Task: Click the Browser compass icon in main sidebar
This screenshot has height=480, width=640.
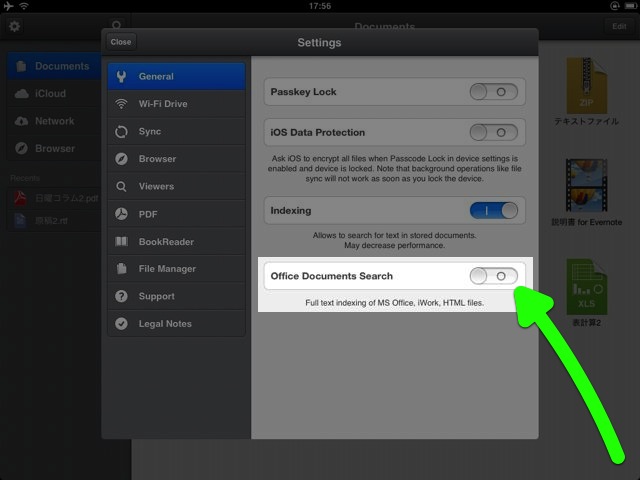Action: 21,148
